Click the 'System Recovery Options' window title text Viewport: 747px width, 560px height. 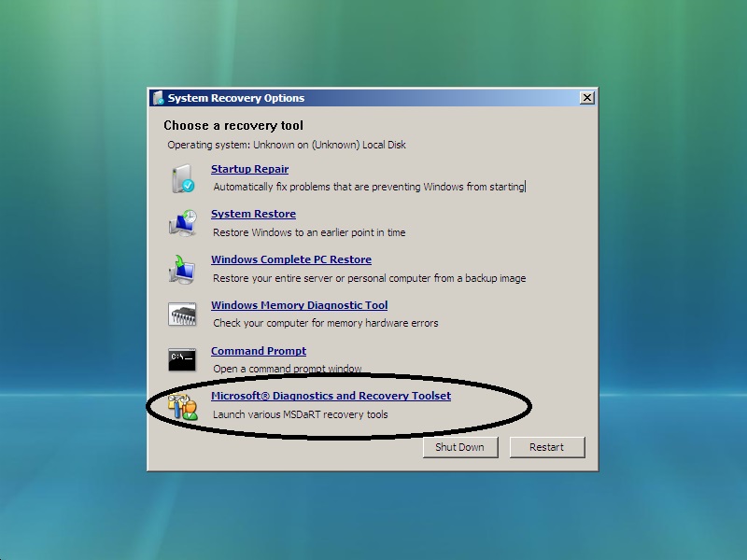236,98
